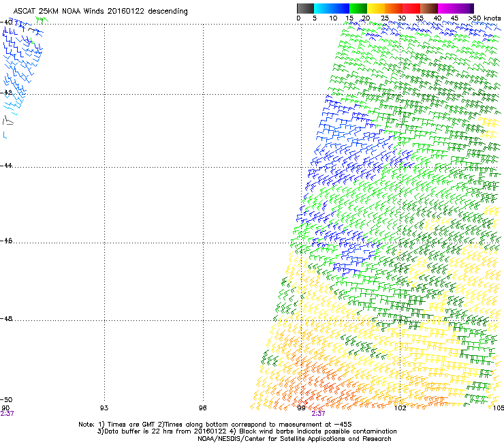Screen dimensions: 504x443
Task: Choose the magenta 40–45 knots legend segment
Action: tap(447, 8)
